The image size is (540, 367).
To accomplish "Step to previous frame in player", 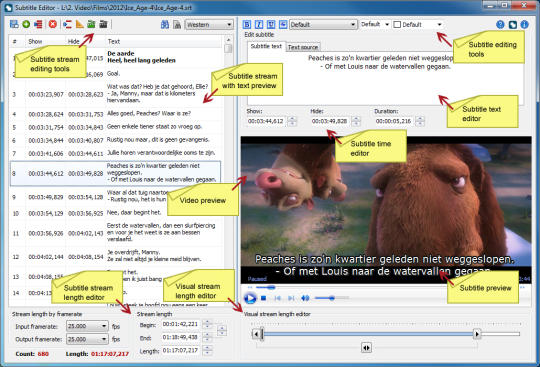I will 277,298.
